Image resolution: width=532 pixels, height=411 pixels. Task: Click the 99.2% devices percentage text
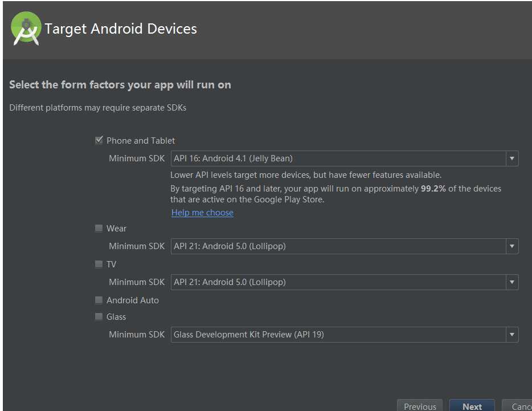433,189
